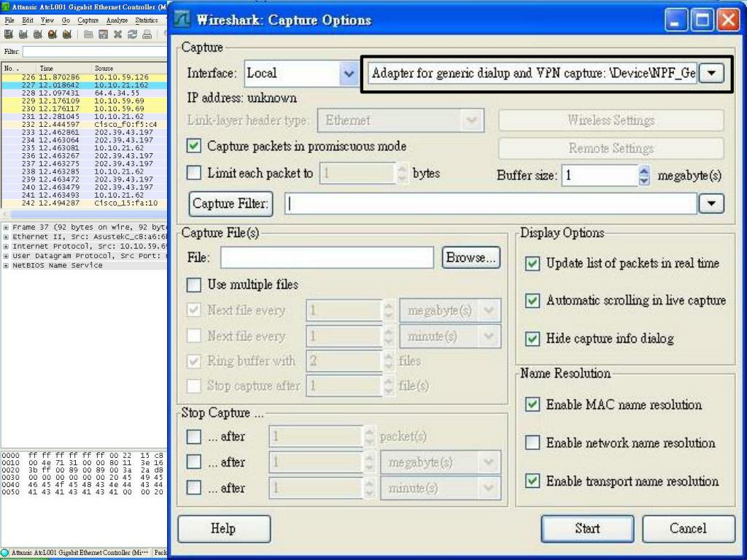This screenshot has width=747, height=560.
Task: Toggle Update list of packets in real time
Action: [x=532, y=263]
